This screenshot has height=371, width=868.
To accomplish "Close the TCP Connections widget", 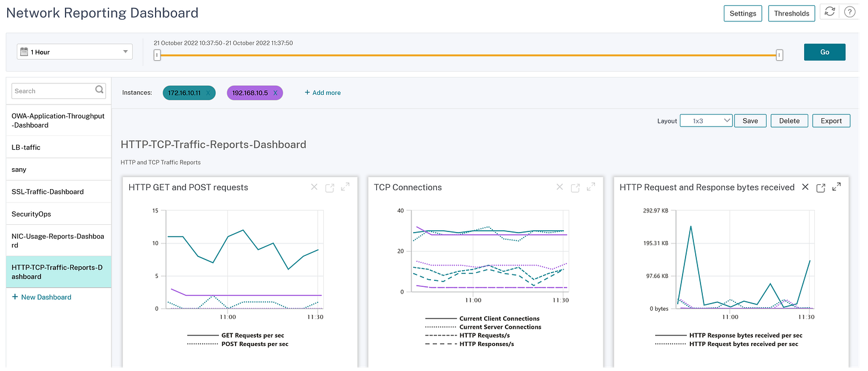I will pos(560,187).
